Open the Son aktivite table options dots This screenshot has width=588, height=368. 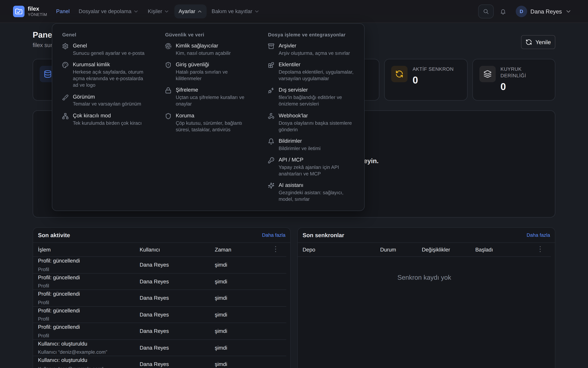pyautogui.click(x=276, y=249)
